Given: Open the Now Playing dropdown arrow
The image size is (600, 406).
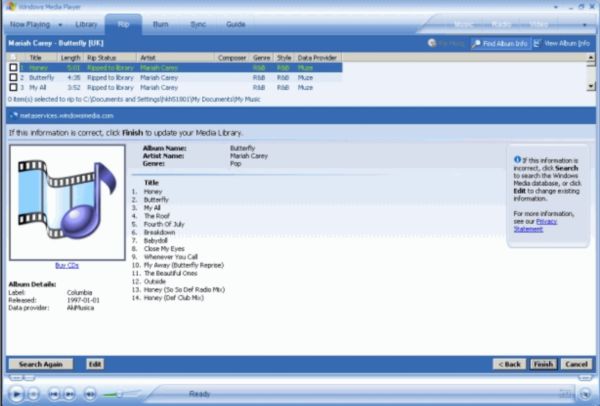Looking at the screenshot, I should point(60,25).
